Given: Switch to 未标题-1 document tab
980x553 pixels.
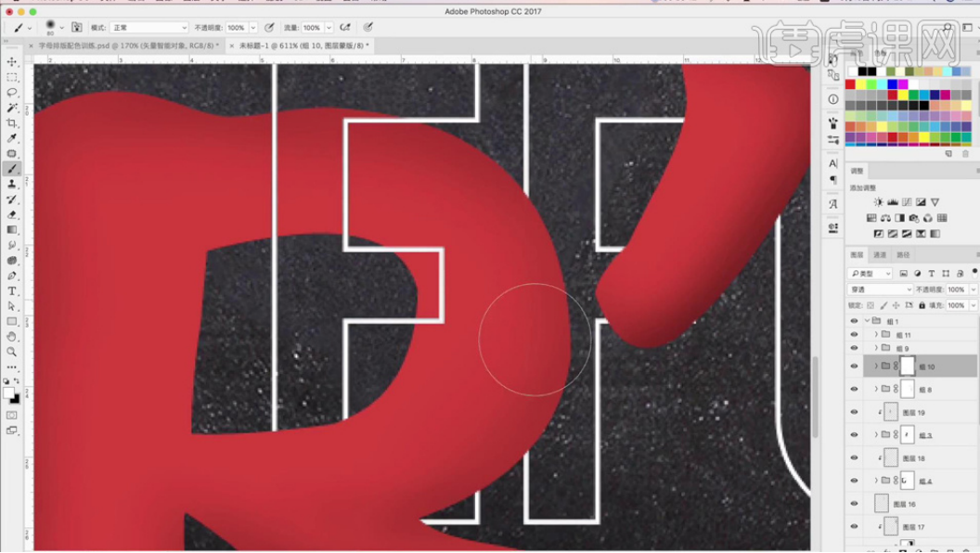Looking at the screenshot, I should click(x=300, y=45).
